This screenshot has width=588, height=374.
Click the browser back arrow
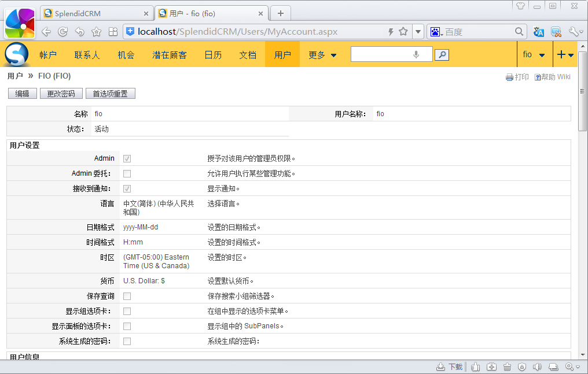[46, 32]
